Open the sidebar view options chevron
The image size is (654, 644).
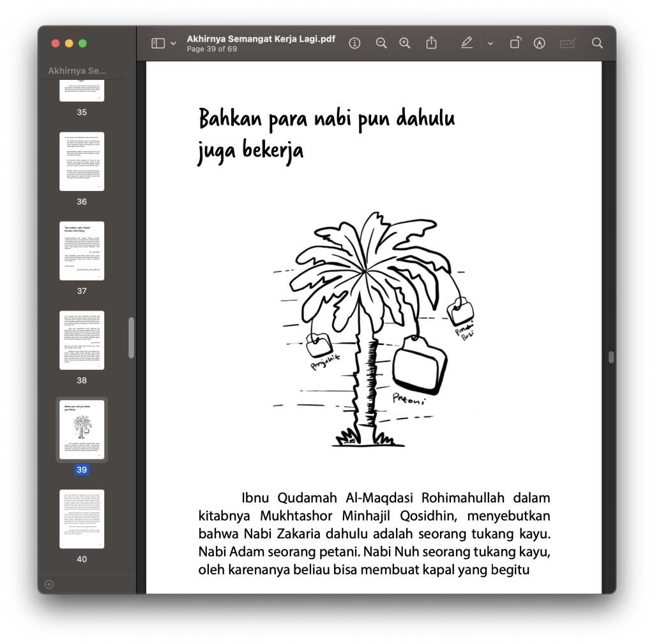point(173,43)
